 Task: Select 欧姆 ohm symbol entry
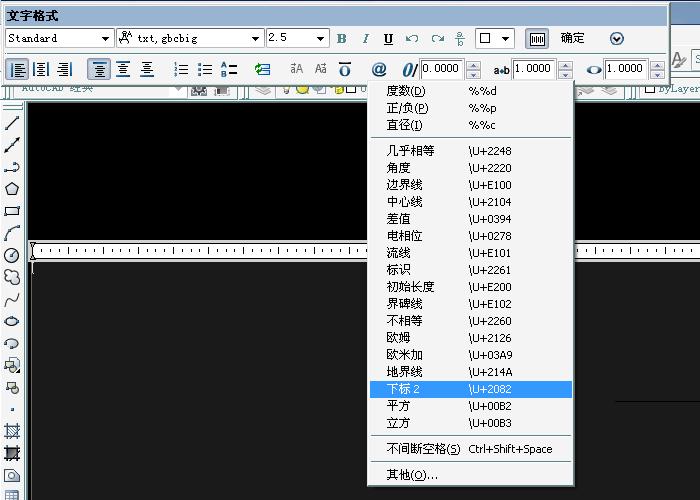tap(471, 338)
